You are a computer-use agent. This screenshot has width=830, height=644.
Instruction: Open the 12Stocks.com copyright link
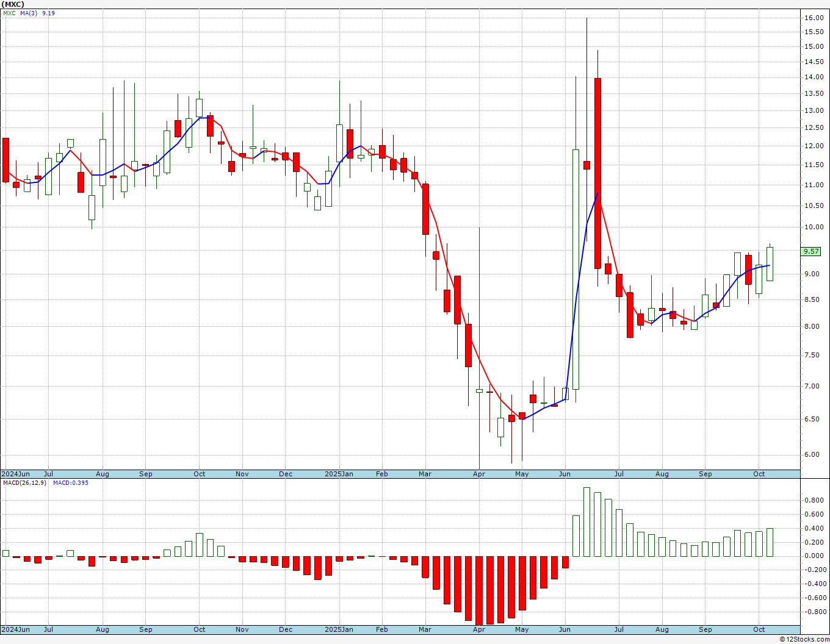pyautogui.click(x=805, y=639)
